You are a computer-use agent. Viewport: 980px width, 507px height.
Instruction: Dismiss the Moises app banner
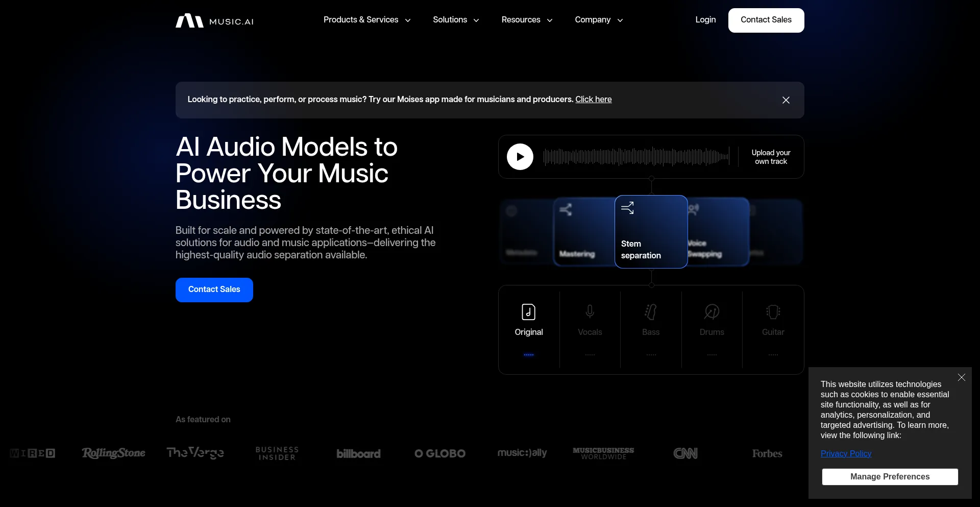coord(786,100)
